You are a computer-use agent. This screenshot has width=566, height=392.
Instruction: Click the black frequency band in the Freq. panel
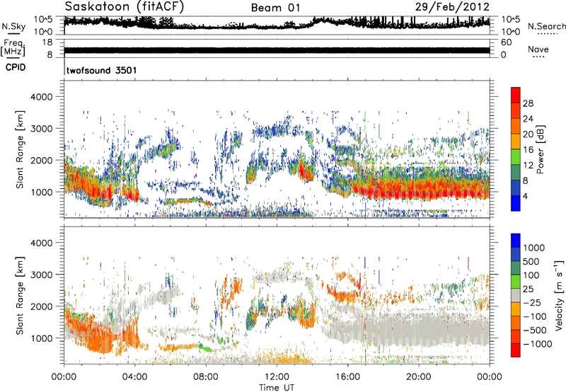pyautogui.click(x=277, y=50)
